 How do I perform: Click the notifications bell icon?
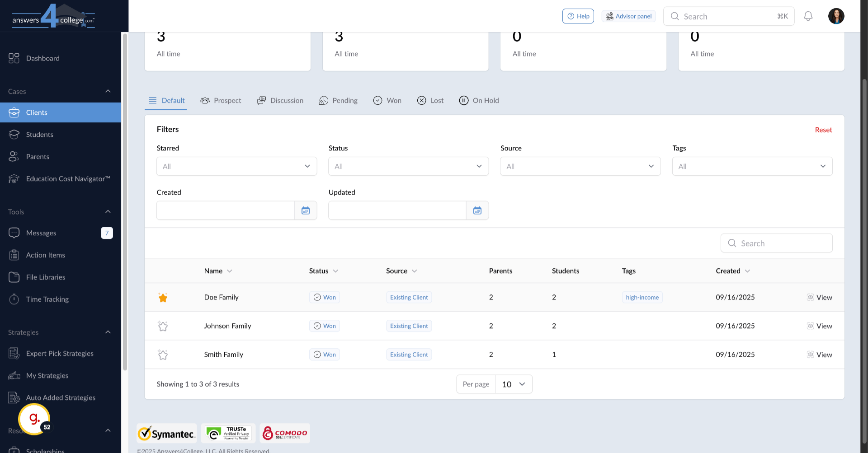click(x=808, y=16)
